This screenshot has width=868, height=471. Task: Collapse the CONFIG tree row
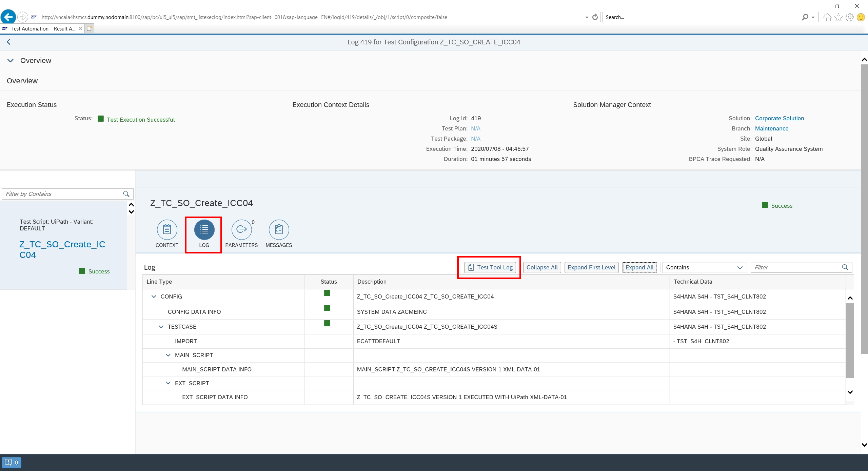pyautogui.click(x=154, y=296)
